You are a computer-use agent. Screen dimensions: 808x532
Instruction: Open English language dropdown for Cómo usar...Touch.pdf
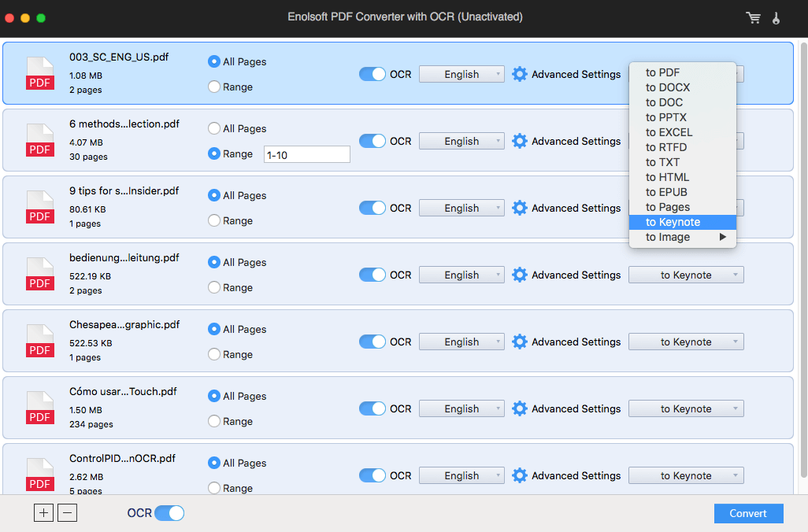coord(461,409)
